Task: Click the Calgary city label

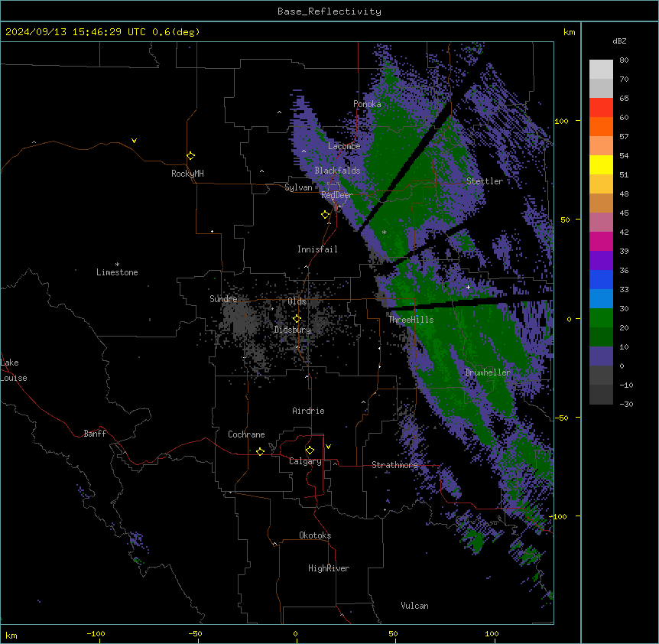Action: 305,461
